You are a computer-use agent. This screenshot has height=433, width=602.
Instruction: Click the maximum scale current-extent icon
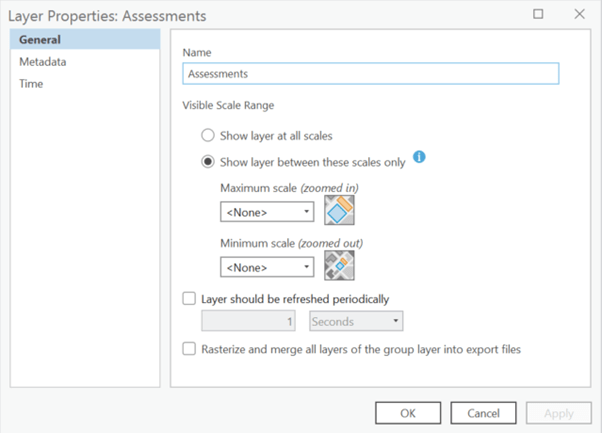pyautogui.click(x=340, y=210)
